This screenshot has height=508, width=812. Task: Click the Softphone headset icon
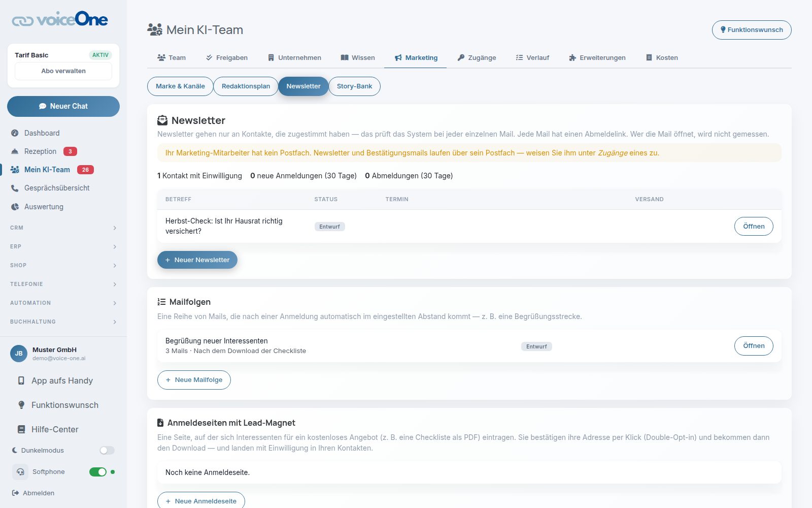pos(20,472)
